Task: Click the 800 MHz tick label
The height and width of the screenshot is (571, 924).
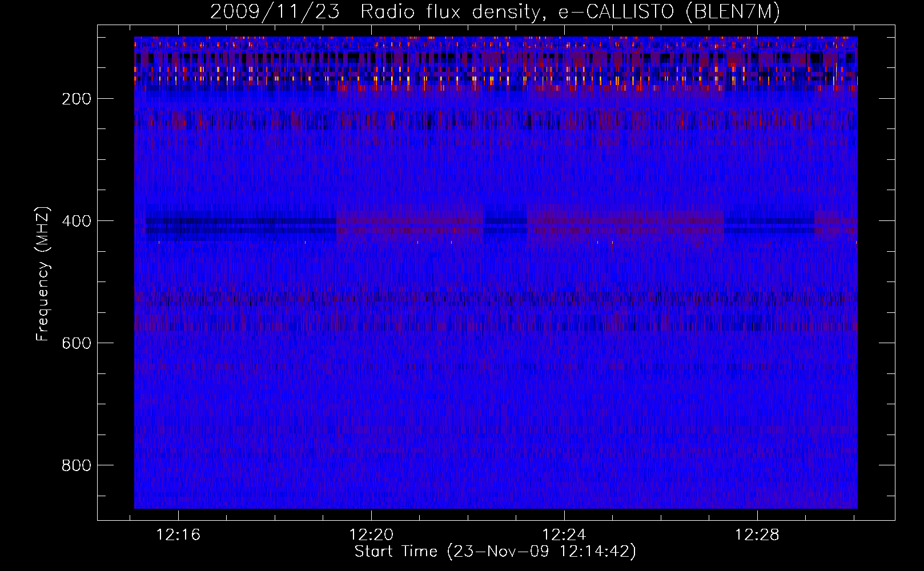Action: pyautogui.click(x=77, y=465)
